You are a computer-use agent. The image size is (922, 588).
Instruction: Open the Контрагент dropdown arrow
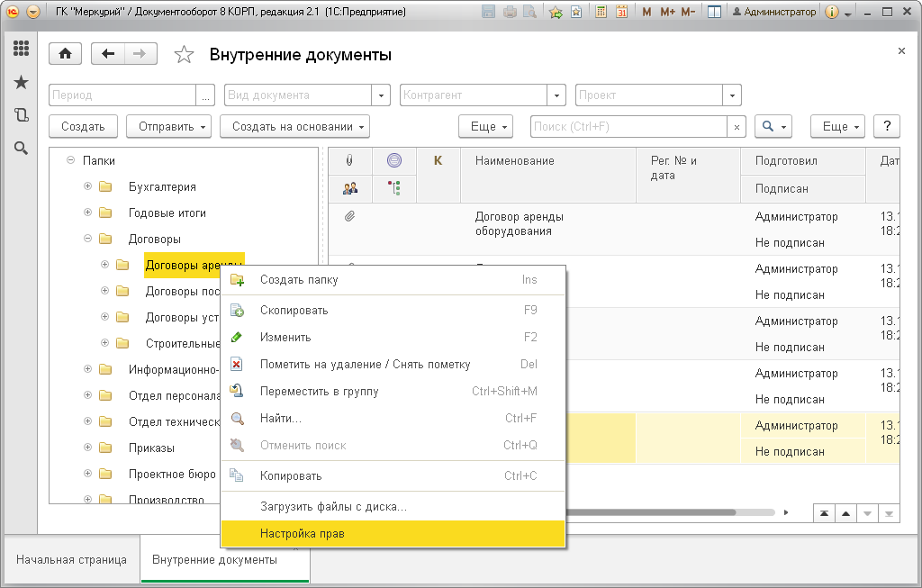(556, 95)
